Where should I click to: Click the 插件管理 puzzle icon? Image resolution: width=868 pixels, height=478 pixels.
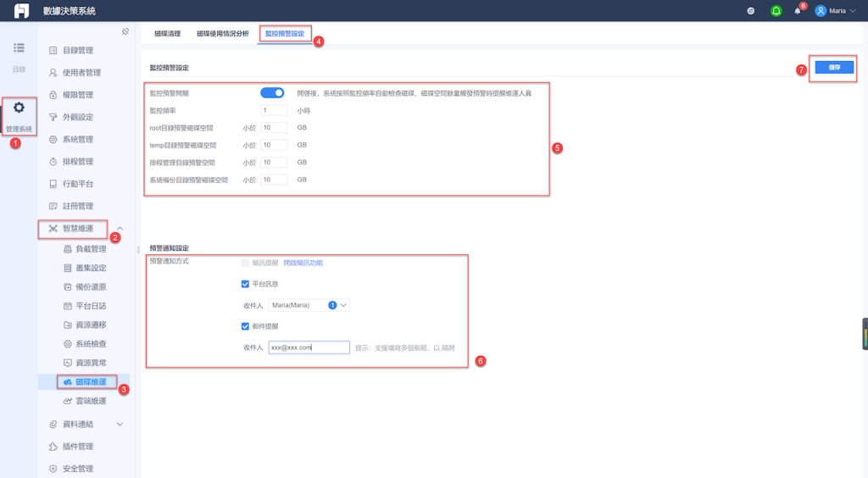[53, 447]
